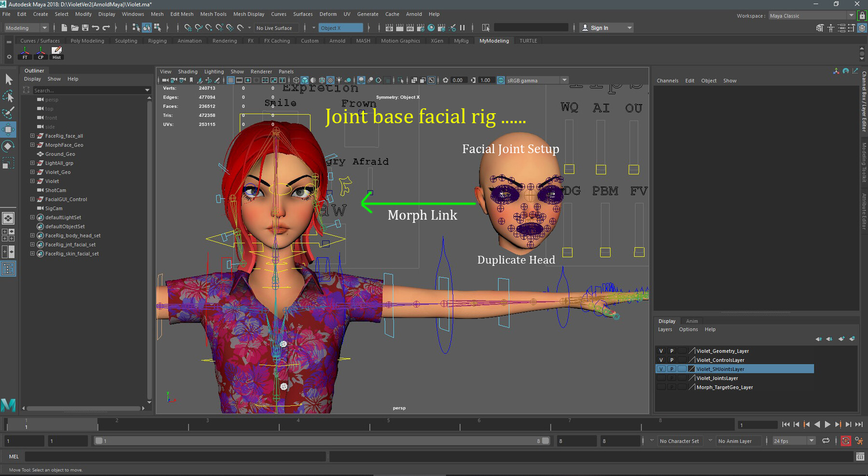Select the Snap to grids icon
Viewport: 868px width, 476px height.
pos(189,27)
